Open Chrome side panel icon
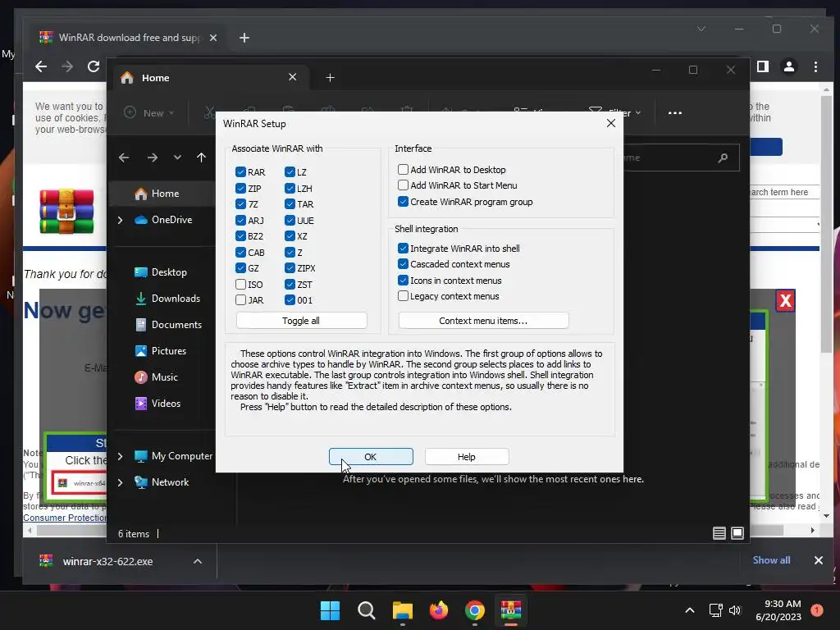 pyautogui.click(x=763, y=66)
